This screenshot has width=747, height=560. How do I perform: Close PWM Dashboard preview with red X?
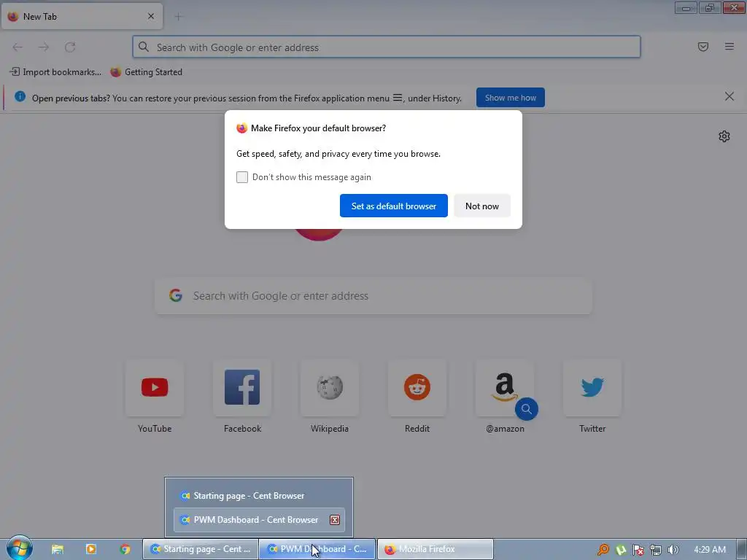click(x=334, y=520)
